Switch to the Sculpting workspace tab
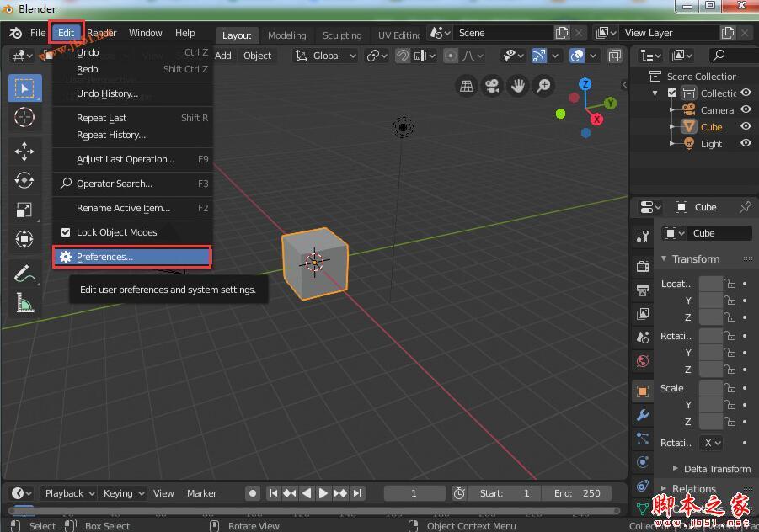Viewport: 759px width, 532px height. [342, 35]
